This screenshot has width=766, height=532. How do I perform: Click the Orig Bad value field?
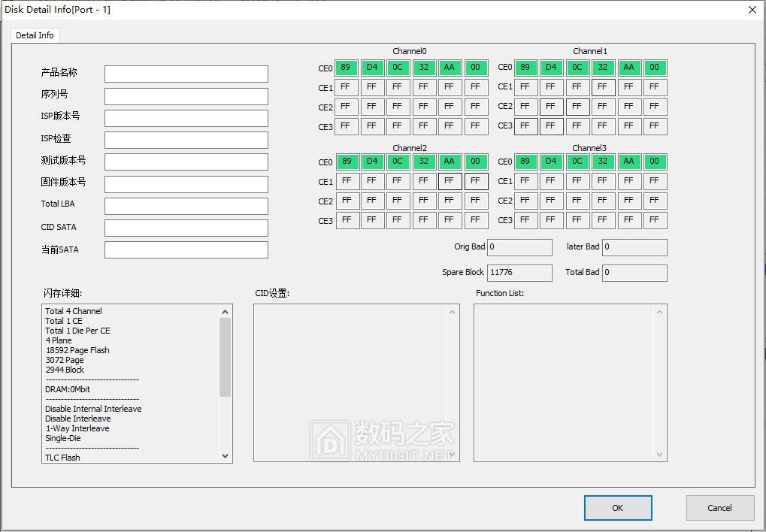tap(519, 247)
